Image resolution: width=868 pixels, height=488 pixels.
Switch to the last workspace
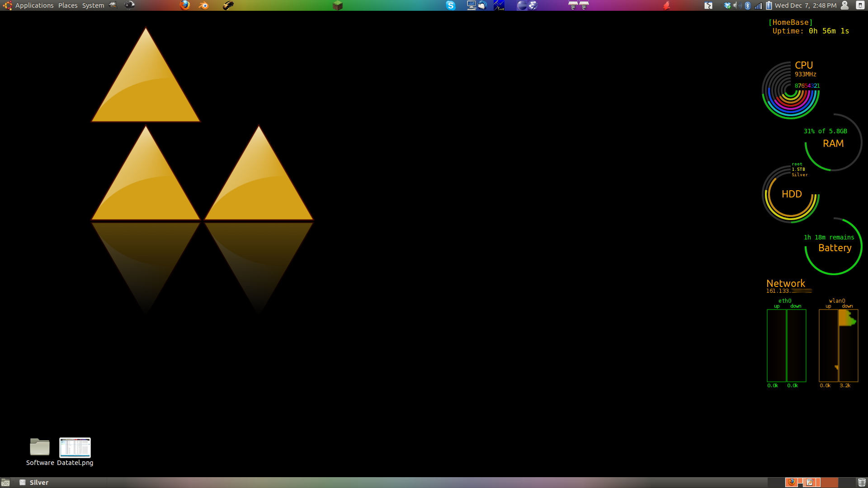coord(847,483)
